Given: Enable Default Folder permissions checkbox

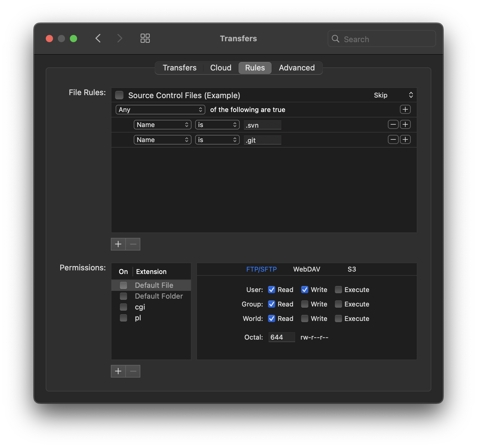Looking at the screenshot, I should [123, 296].
